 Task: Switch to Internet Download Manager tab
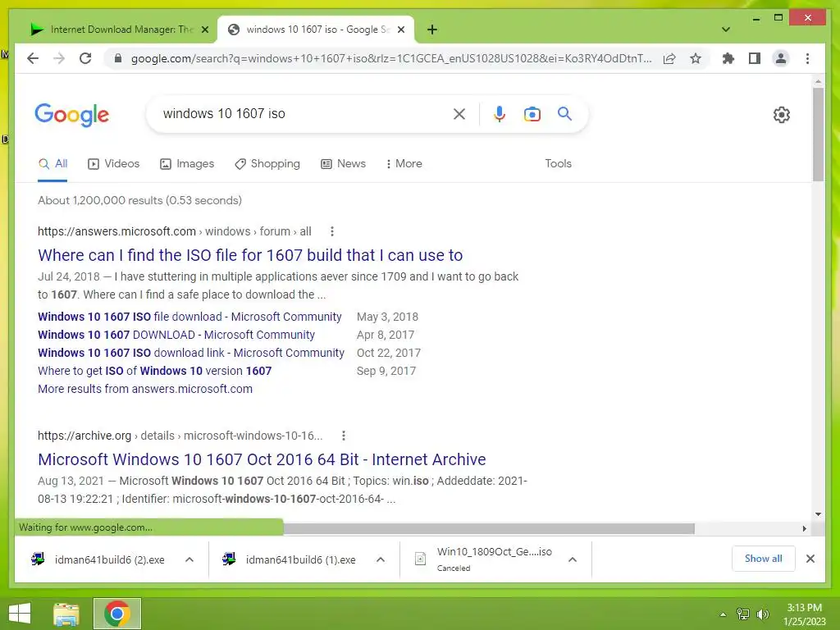pos(120,30)
